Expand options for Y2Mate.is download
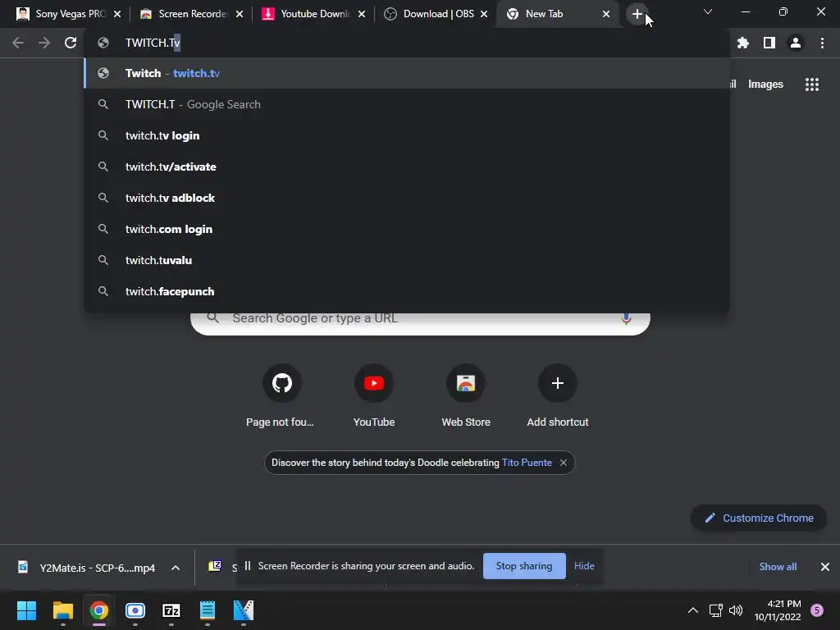 click(176, 568)
